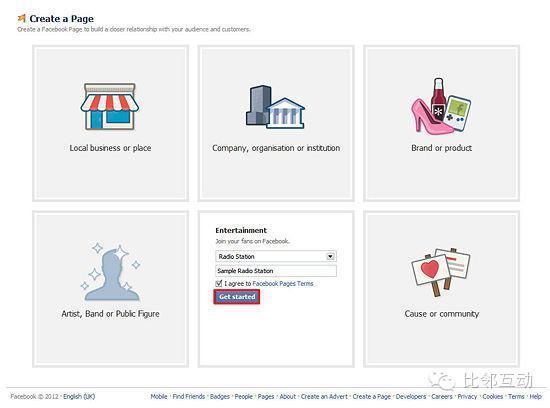
Task: Open the People footer link
Action: pyautogui.click(x=243, y=396)
